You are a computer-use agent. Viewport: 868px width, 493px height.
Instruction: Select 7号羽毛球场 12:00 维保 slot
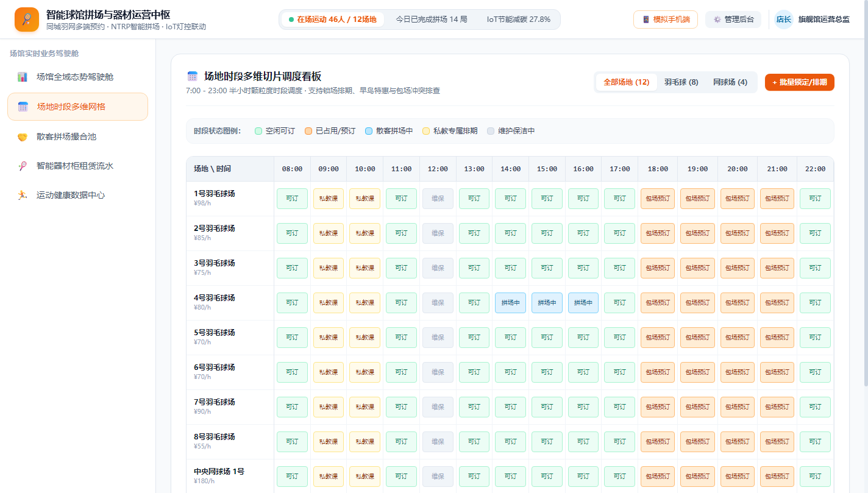pos(438,407)
